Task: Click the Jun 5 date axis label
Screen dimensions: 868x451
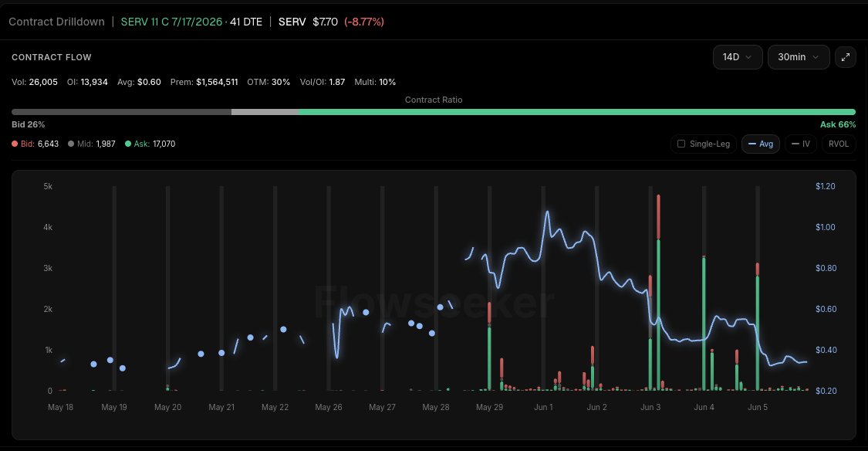Action: tap(758, 407)
